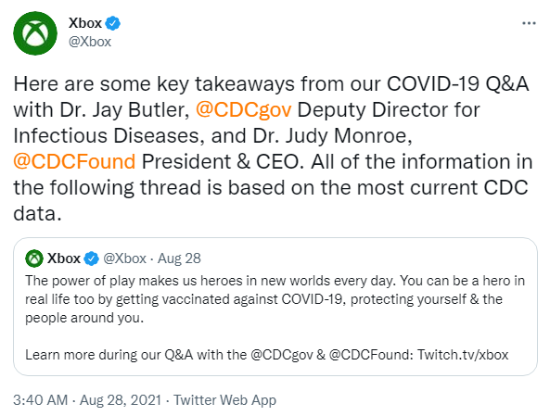
Task: Click the small Xbox avatar in quoted tweet
Action: [x=34, y=259]
